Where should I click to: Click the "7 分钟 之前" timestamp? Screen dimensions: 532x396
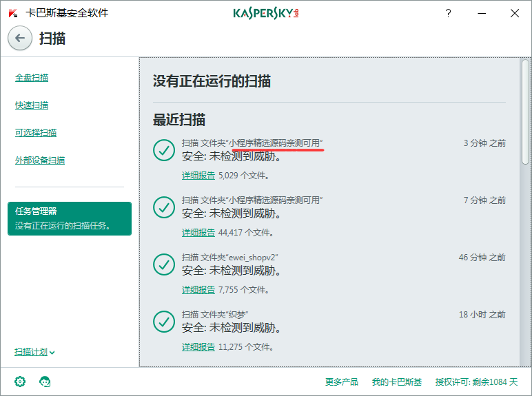coord(484,200)
